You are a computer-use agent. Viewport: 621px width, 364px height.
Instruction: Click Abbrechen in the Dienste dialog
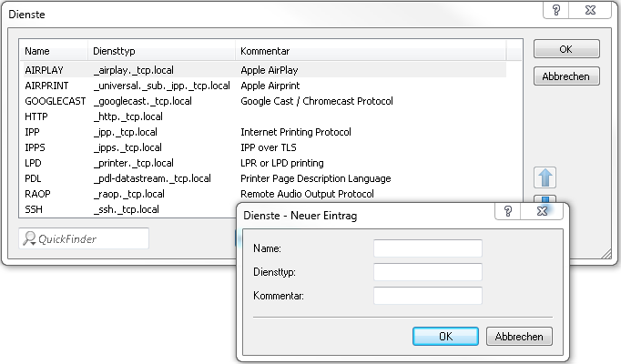tap(565, 76)
